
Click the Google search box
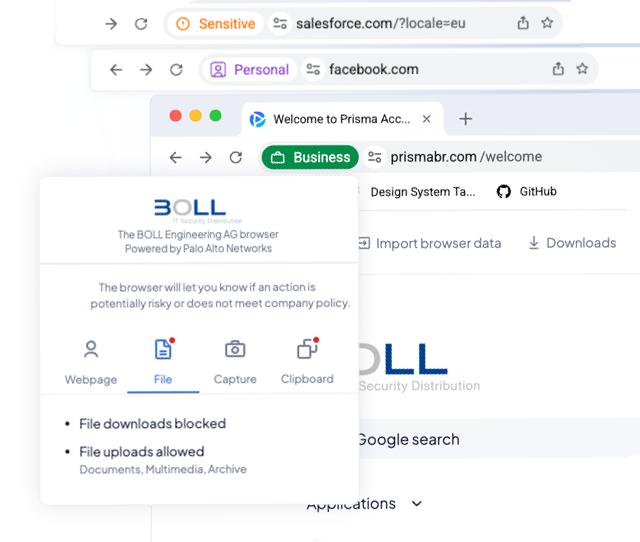pos(498,440)
